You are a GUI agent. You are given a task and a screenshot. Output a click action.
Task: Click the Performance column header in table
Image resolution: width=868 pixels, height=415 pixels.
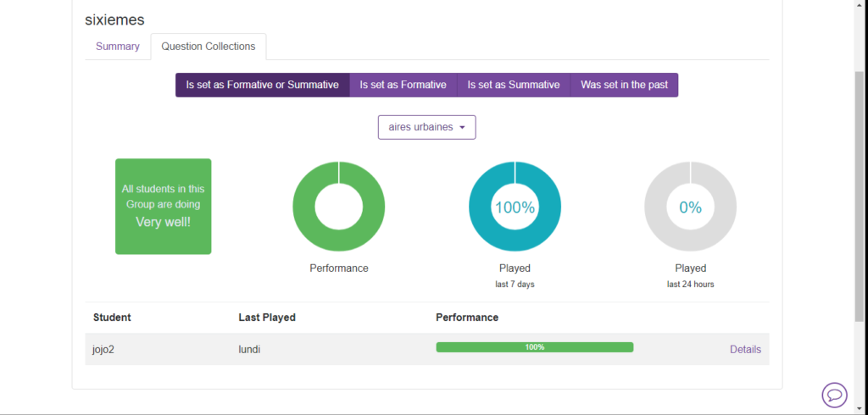[466, 318]
